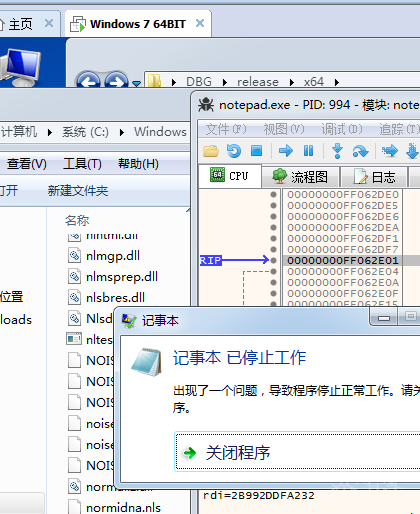Click the 新建文件夹 button in Explorer

(x=78, y=191)
